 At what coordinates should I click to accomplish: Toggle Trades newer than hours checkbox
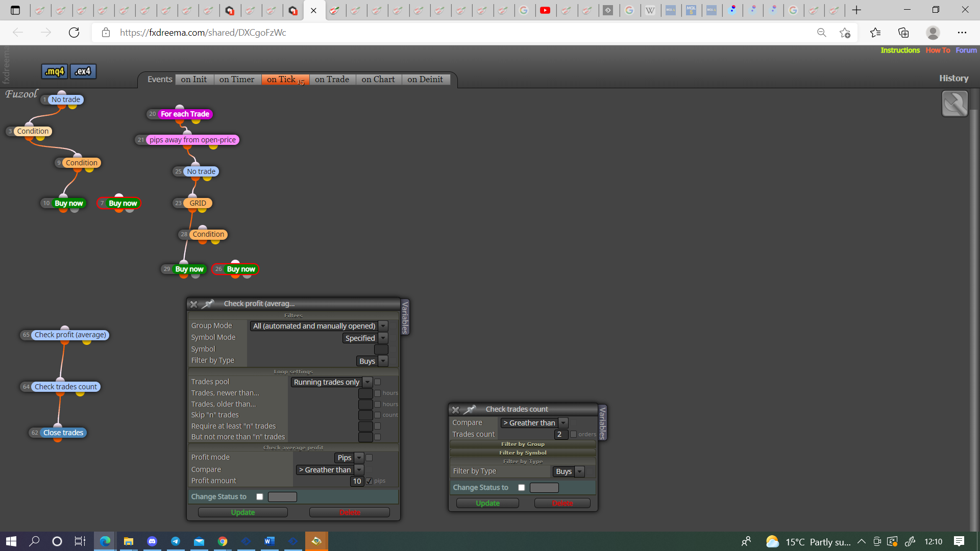point(378,393)
